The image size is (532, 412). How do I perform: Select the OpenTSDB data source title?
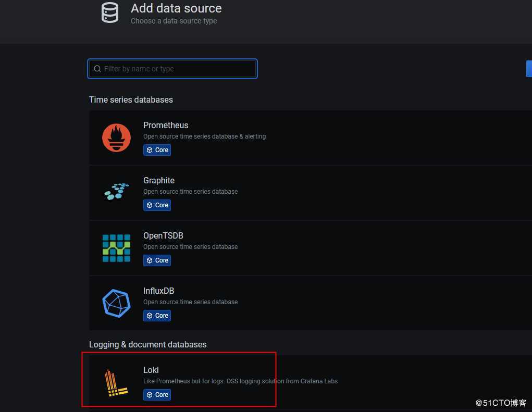pos(163,235)
